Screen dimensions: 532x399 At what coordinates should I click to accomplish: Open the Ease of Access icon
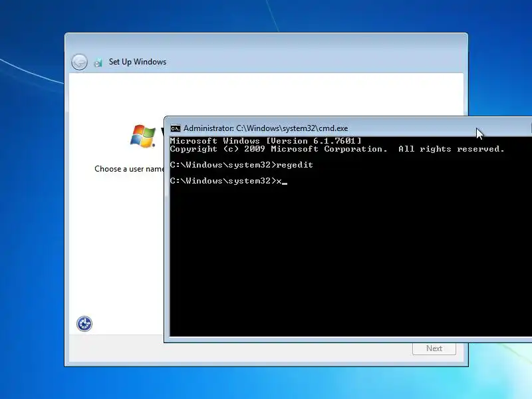(84, 324)
